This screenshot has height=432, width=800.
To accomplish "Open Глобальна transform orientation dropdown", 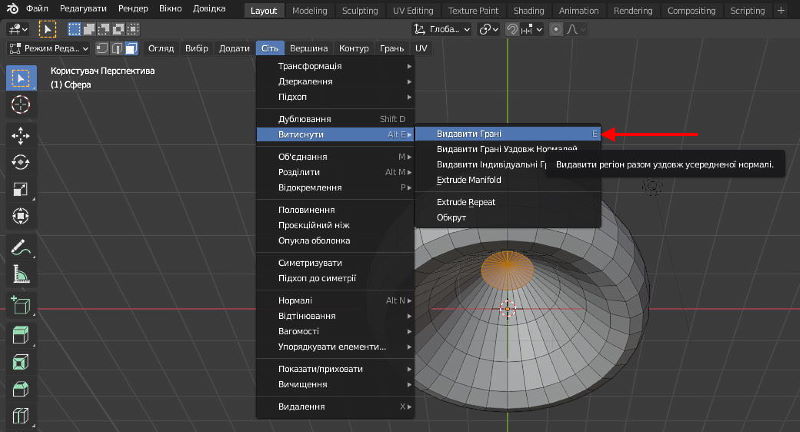I will click(442, 30).
